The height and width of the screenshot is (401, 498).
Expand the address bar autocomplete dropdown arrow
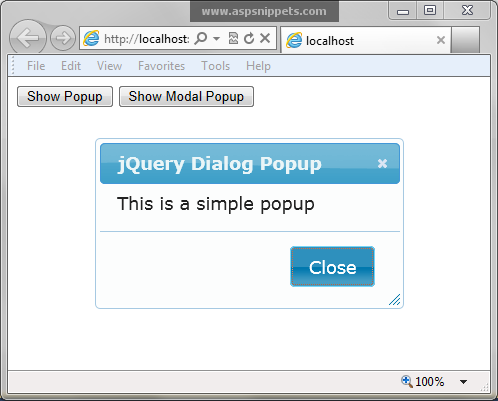tap(216, 39)
